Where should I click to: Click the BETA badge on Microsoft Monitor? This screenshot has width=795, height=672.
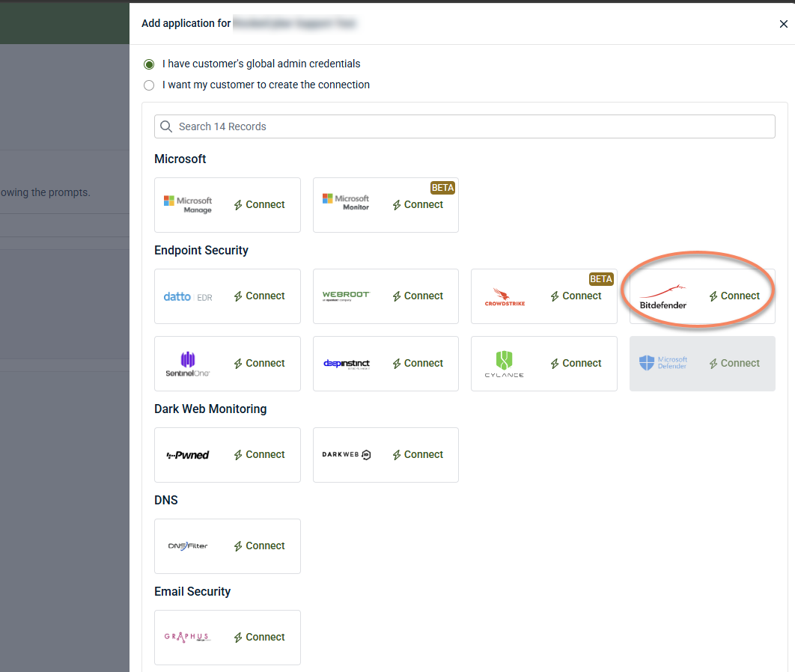point(442,188)
